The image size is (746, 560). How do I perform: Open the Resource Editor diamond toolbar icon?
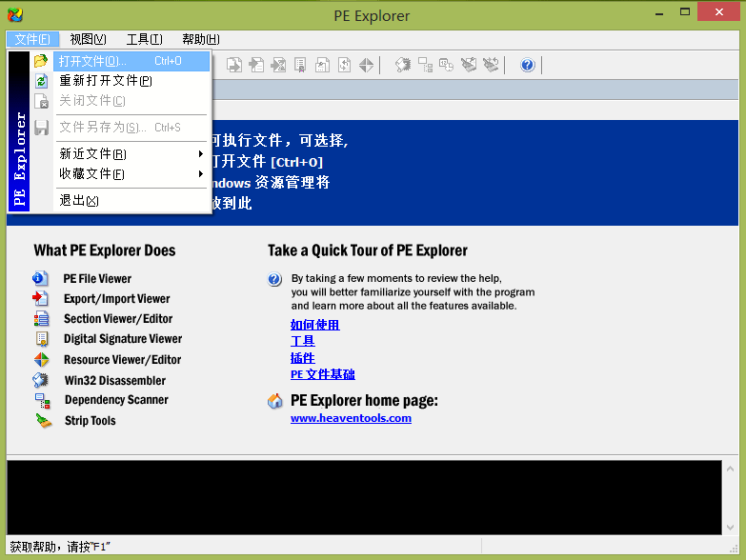tap(366, 65)
